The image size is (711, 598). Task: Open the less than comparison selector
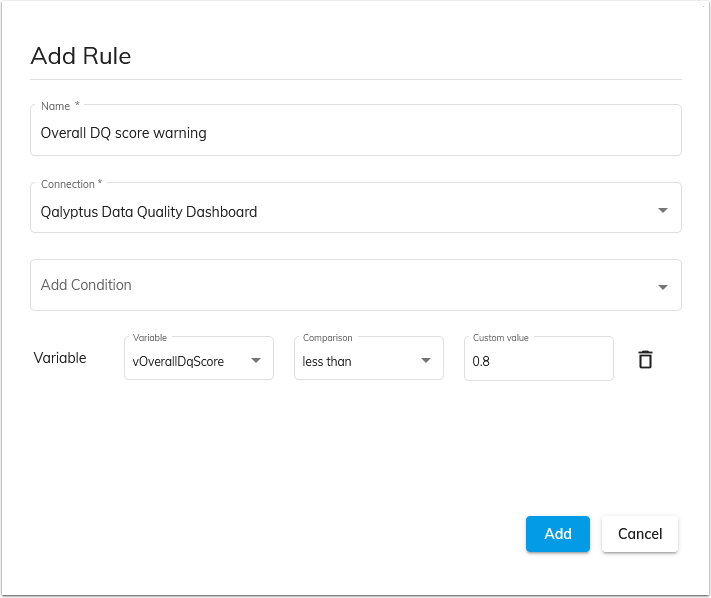click(369, 358)
